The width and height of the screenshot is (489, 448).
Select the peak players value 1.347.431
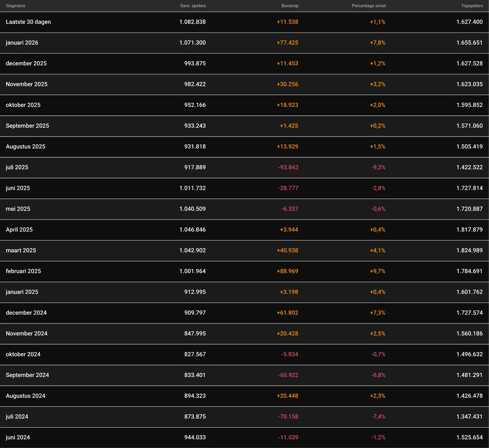tap(470, 417)
